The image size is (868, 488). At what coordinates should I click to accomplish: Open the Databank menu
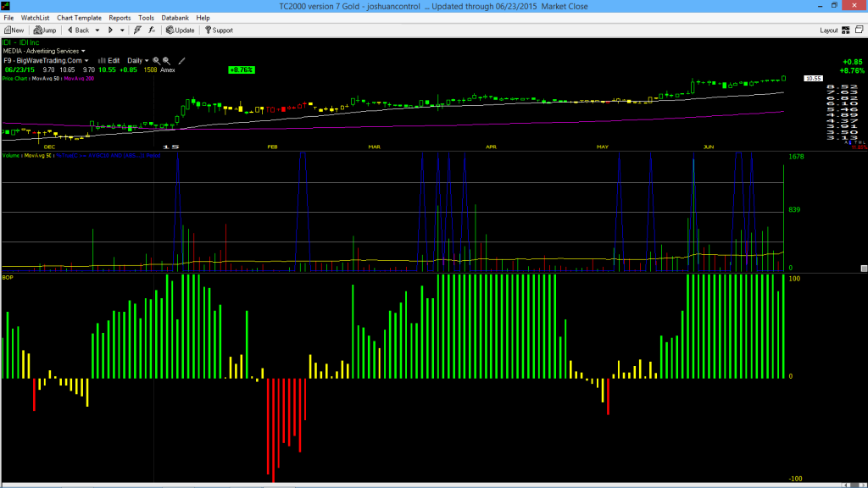pos(175,18)
